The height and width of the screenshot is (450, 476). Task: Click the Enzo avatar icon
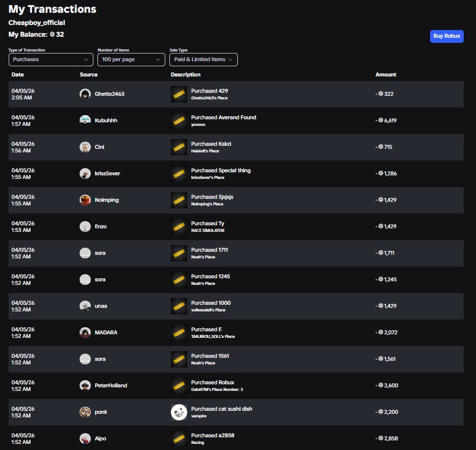pyautogui.click(x=85, y=226)
